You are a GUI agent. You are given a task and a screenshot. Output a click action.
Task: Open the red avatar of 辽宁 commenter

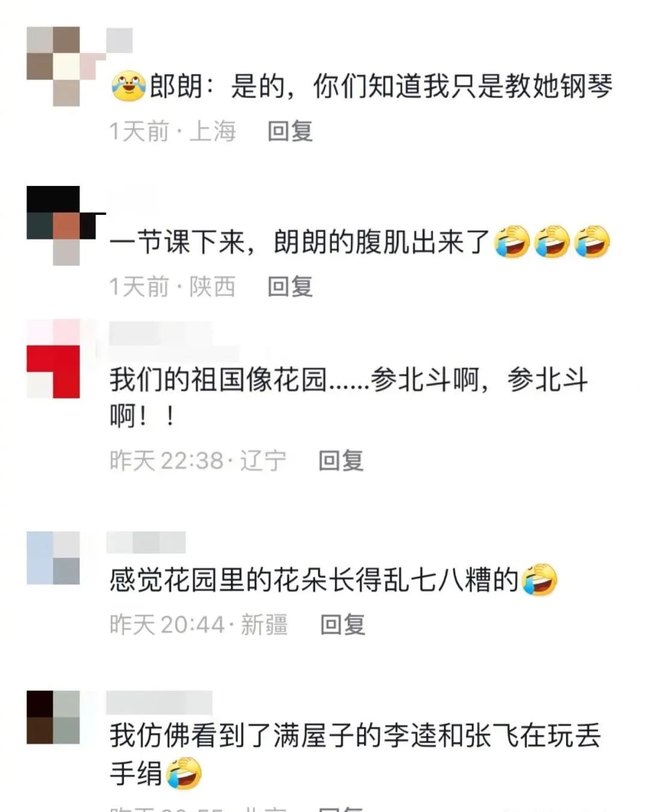[x=54, y=359]
